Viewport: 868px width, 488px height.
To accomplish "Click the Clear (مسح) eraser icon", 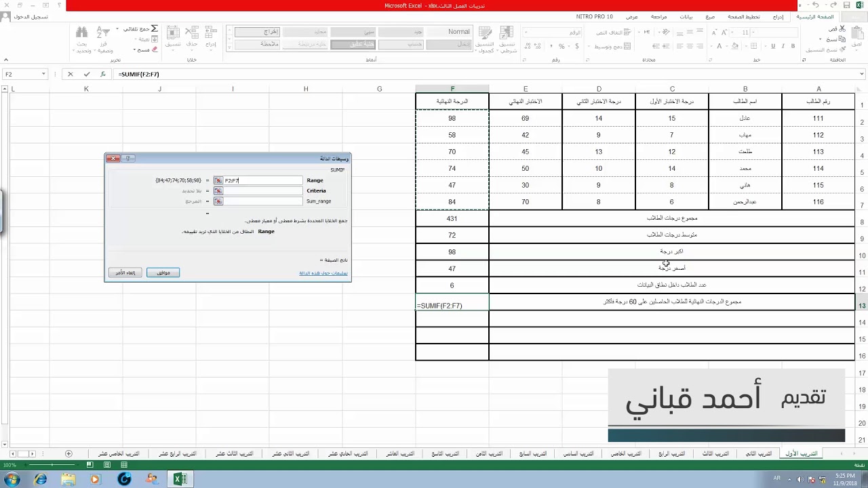I will tap(155, 49).
